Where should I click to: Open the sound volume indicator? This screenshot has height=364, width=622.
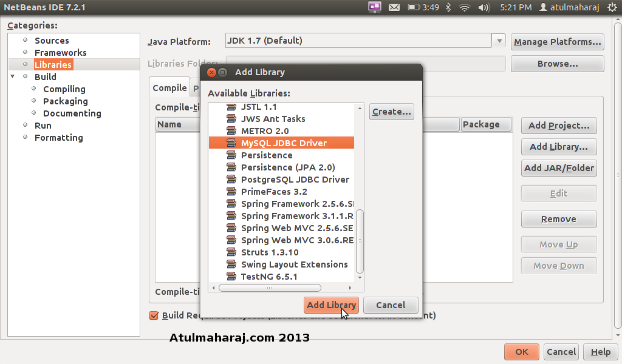[484, 7]
